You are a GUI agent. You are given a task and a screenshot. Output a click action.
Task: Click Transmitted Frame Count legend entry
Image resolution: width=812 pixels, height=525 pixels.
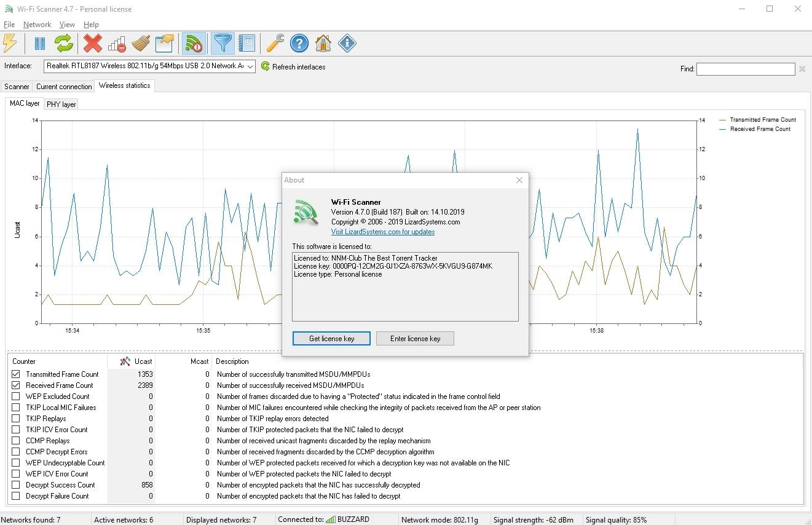click(x=757, y=120)
